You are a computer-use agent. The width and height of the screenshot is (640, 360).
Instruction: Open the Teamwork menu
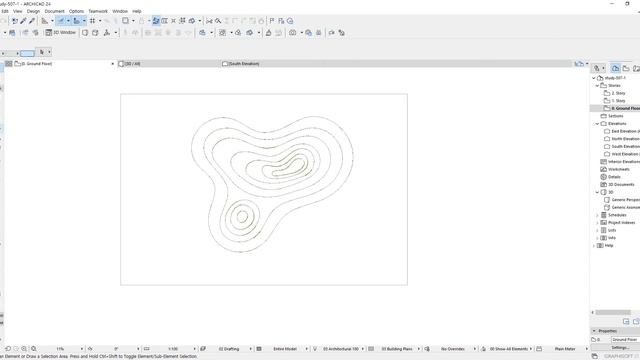point(98,11)
